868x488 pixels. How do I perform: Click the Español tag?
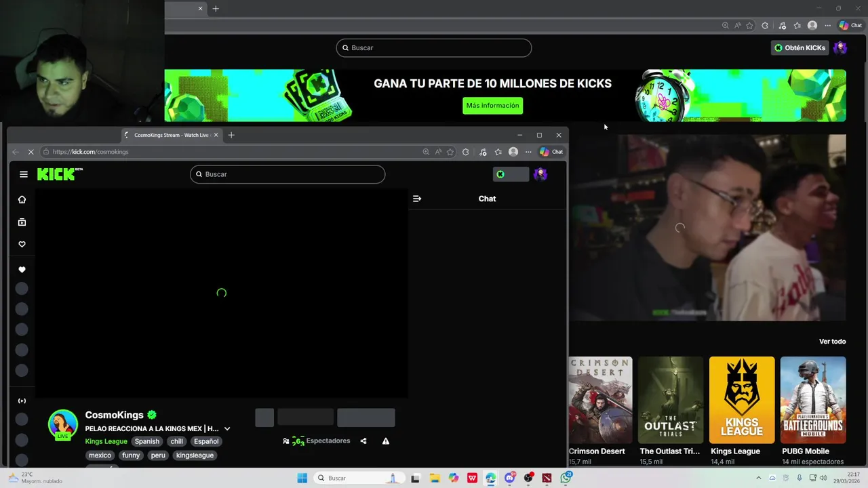(x=206, y=441)
